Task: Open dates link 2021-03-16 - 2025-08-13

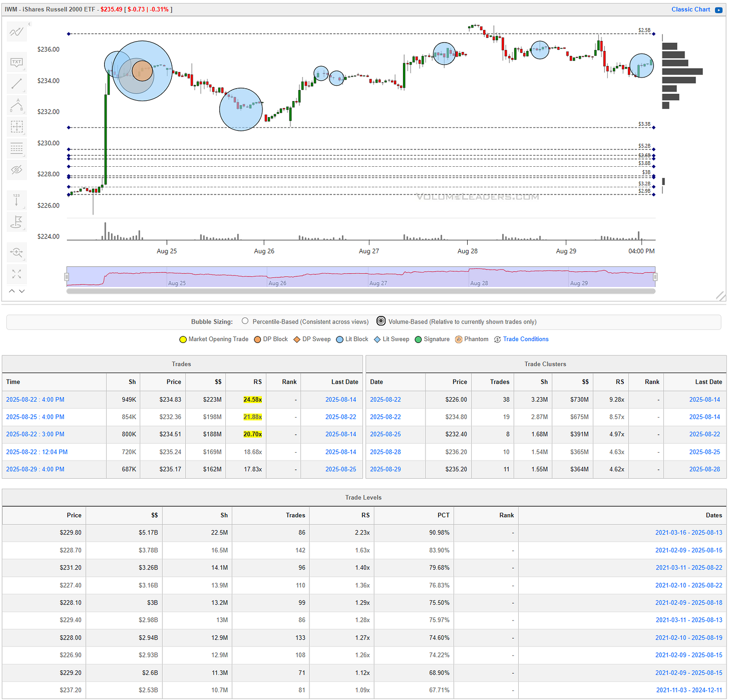Action: [x=688, y=533]
